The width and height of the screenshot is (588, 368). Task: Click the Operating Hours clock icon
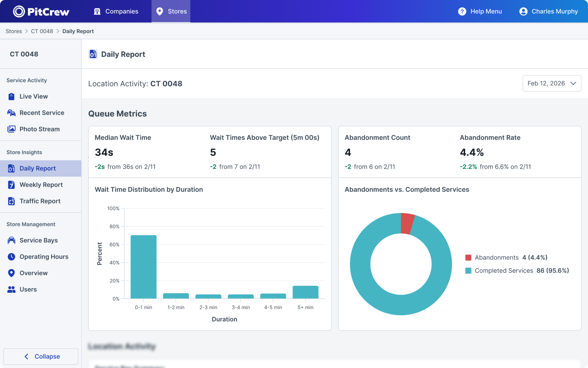[11, 257]
